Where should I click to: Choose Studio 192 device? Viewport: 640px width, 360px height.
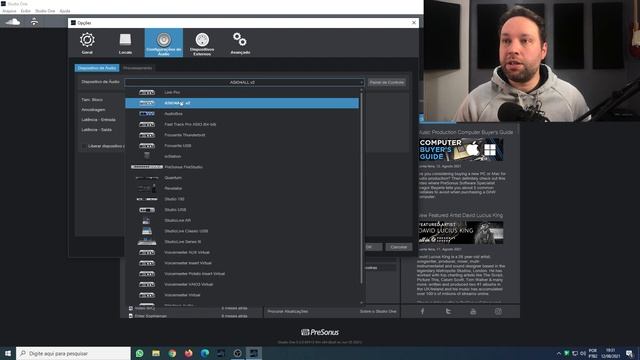242,199
